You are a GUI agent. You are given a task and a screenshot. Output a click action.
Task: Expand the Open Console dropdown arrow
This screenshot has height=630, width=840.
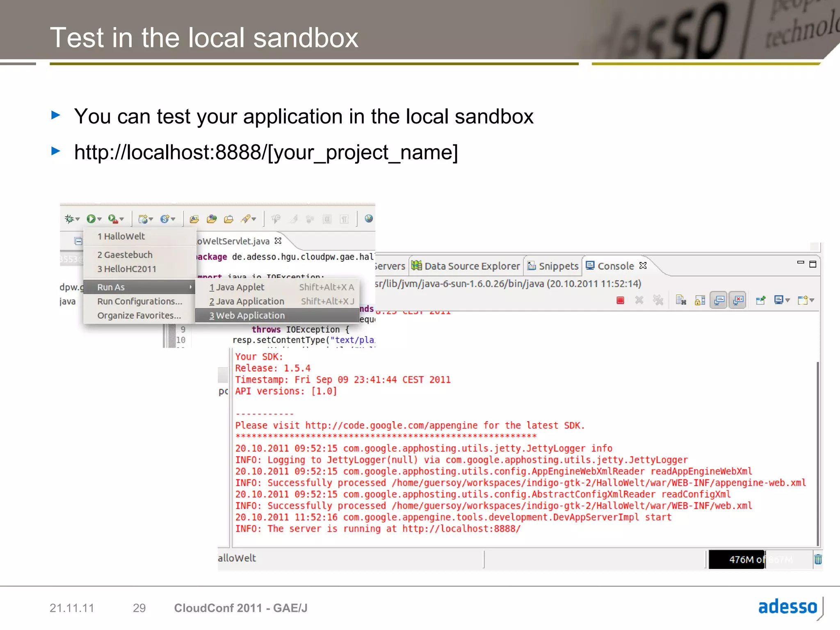coord(812,301)
